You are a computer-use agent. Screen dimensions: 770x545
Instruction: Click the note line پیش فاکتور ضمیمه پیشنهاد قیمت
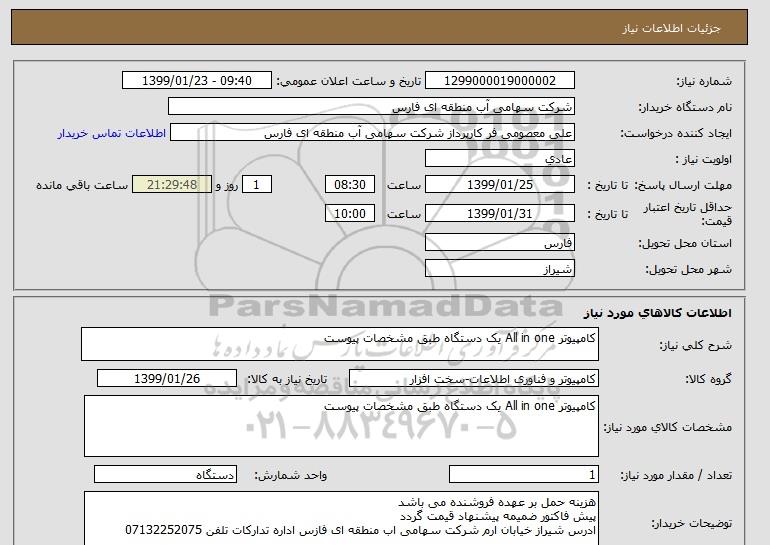497,516
